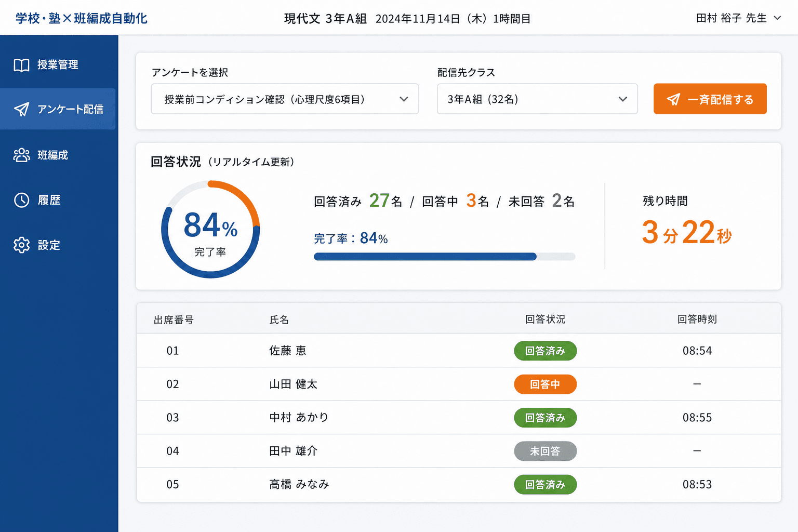Screen dimensions: 798x532
Task: Select アンケート配信 in the sidebar
Action: click(58, 109)
